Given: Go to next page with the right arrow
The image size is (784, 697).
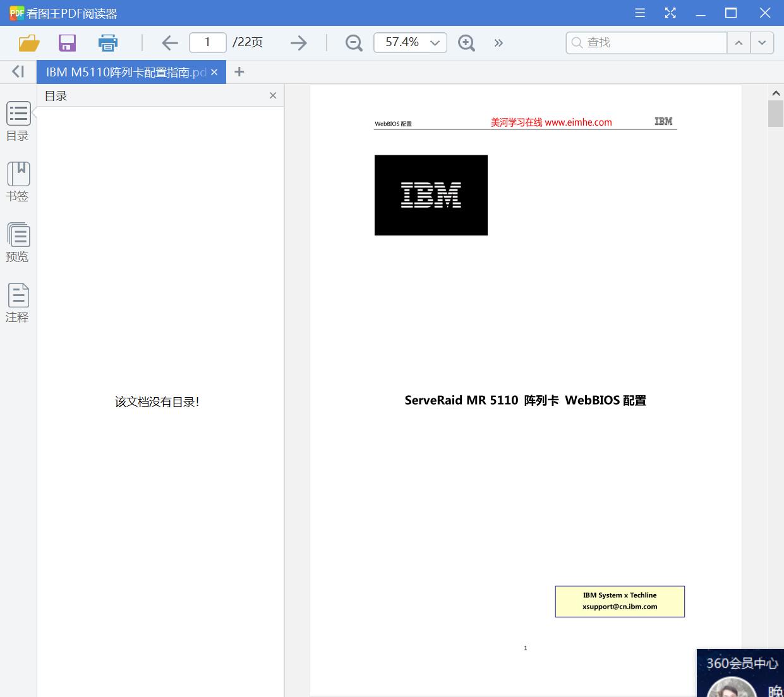Looking at the screenshot, I should (x=298, y=42).
